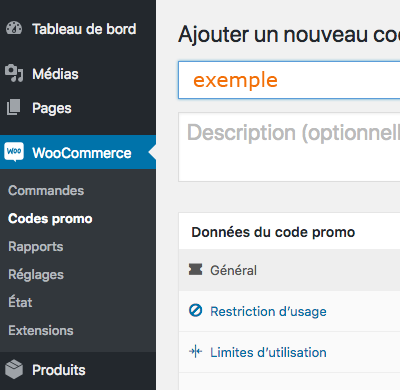Select the WooCommerce menu item
Screen dimensions: 400x390
pos(78,152)
